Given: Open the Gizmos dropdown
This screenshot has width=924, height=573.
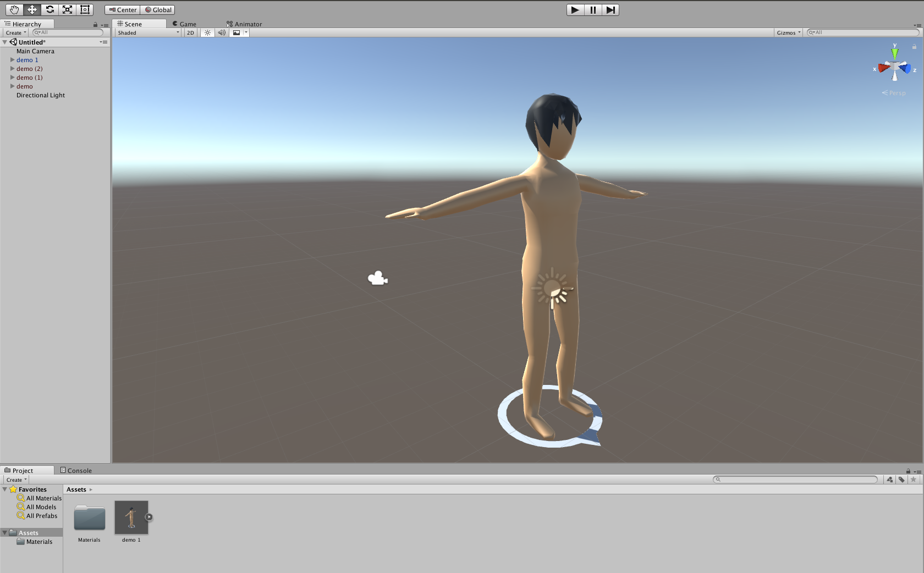Looking at the screenshot, I should coord(789,32).
